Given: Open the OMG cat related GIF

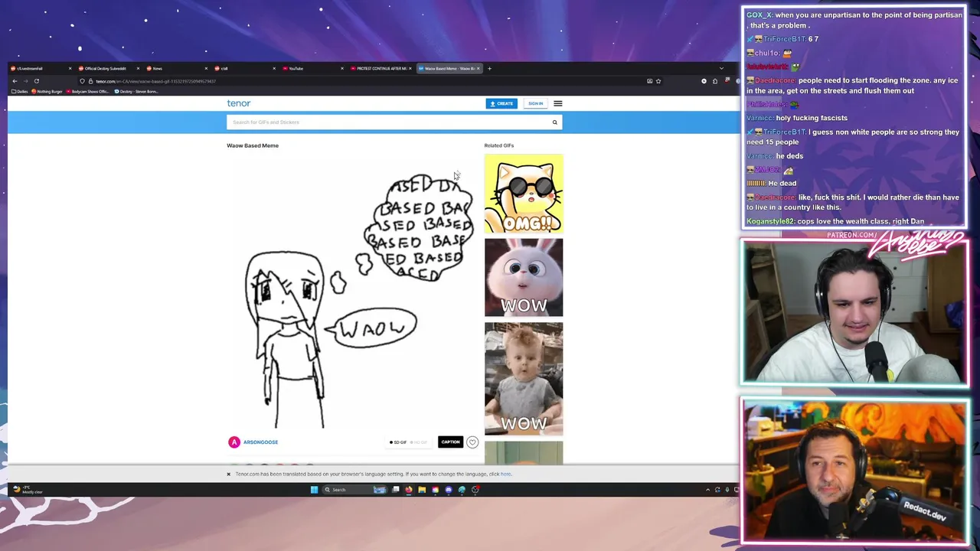Looking at the screenshot, I should pyautogui.click(x=523, y=194).
